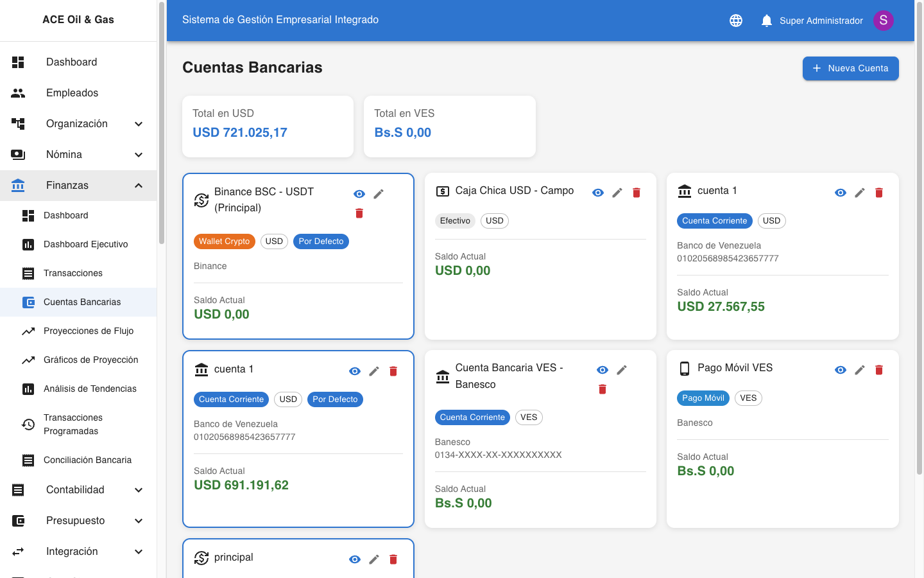
Task: Open Transacciones in the Finanzas submenu
Action: point(73,274)
